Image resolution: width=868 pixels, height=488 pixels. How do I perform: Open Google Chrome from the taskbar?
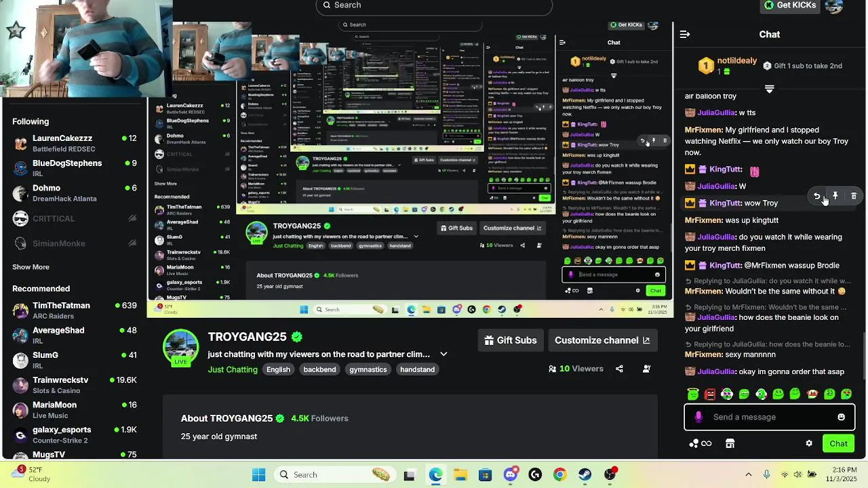(x=559, y=474)
